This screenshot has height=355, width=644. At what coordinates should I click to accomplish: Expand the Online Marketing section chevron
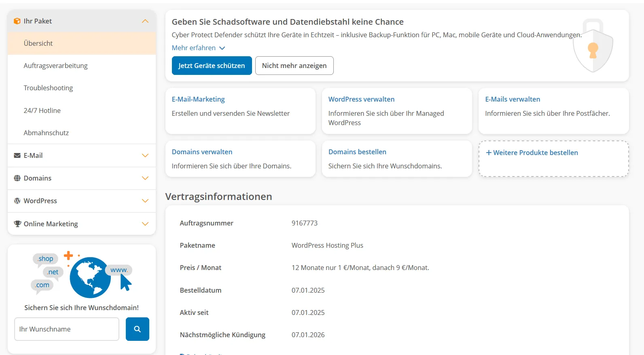pyautogui.click(x=145, y=224)
